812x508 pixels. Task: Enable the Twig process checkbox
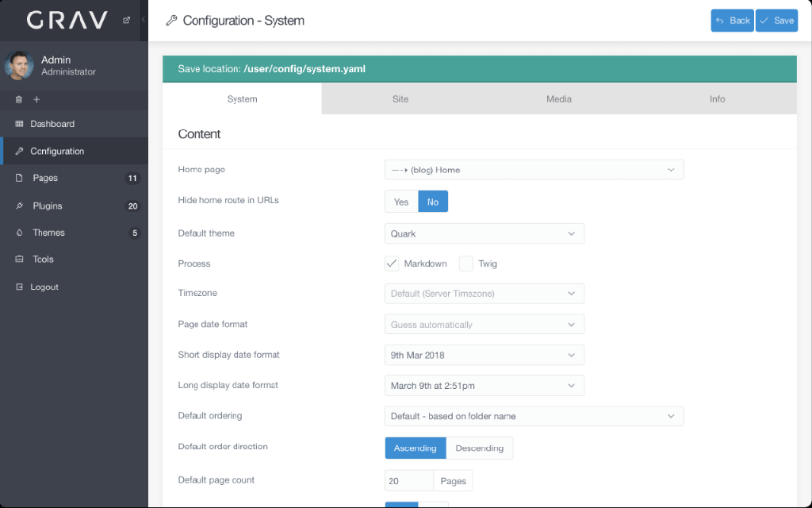(466, 264)
